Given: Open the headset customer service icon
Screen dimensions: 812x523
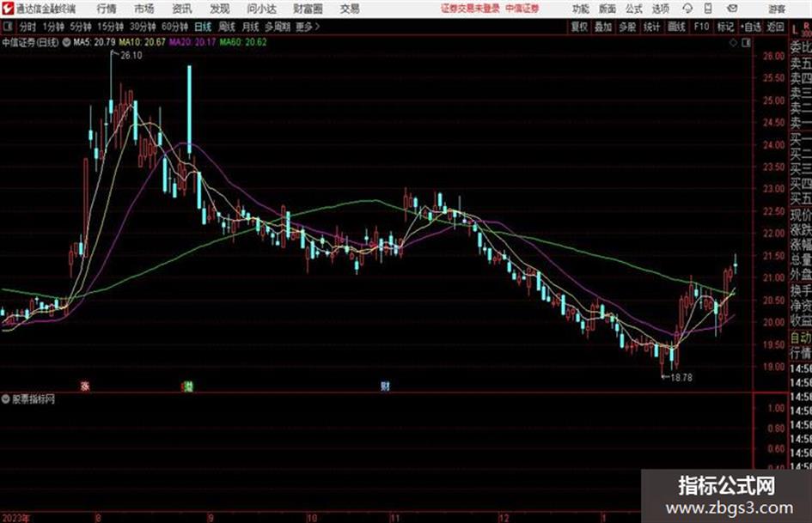Looking at the screenshot, I should pos(687,9).
